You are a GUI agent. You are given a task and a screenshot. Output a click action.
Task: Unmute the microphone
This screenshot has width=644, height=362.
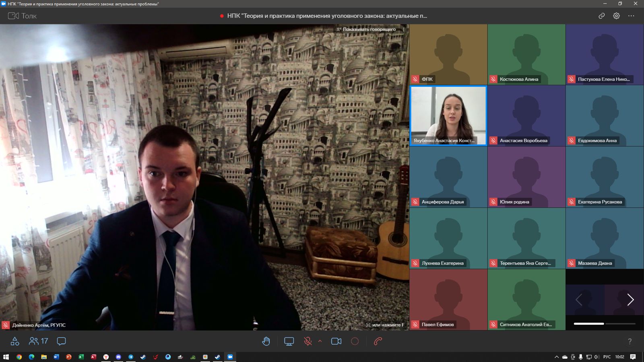coord(308,341)
